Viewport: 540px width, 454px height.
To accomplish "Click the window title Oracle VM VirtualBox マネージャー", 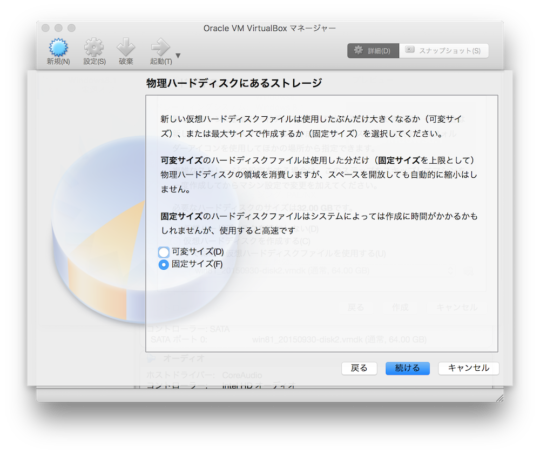I will click(x=269, y=28).
